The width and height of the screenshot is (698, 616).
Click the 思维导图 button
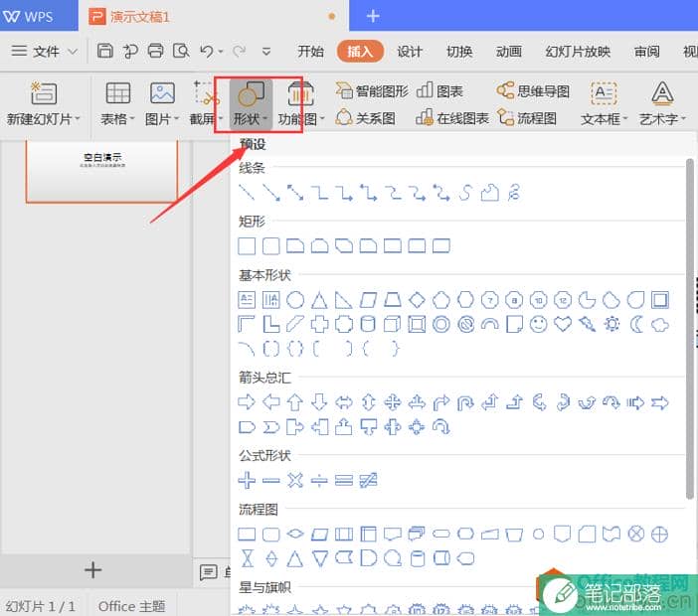click(533, 91)
